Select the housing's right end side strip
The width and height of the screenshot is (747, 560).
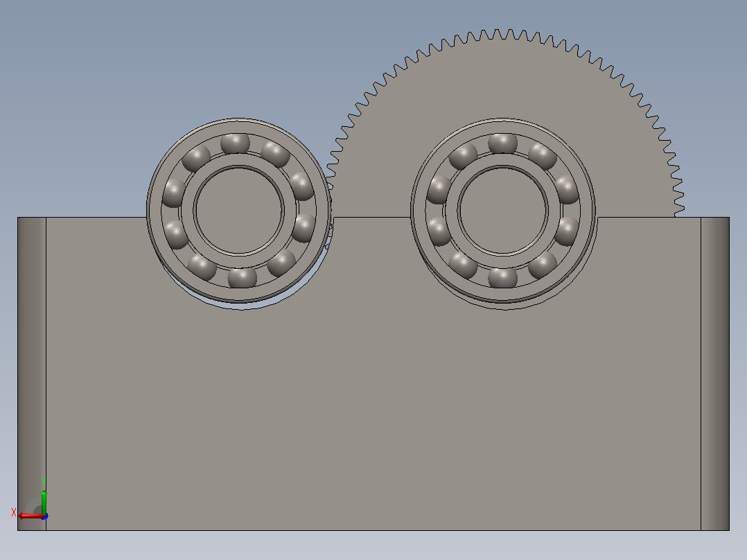[x=715, y=374]
